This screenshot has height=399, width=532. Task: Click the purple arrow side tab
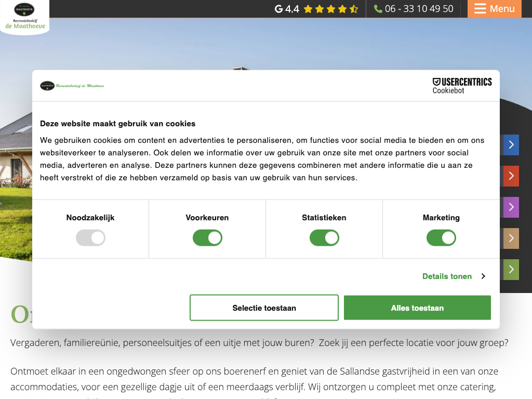tap(511, 207)
